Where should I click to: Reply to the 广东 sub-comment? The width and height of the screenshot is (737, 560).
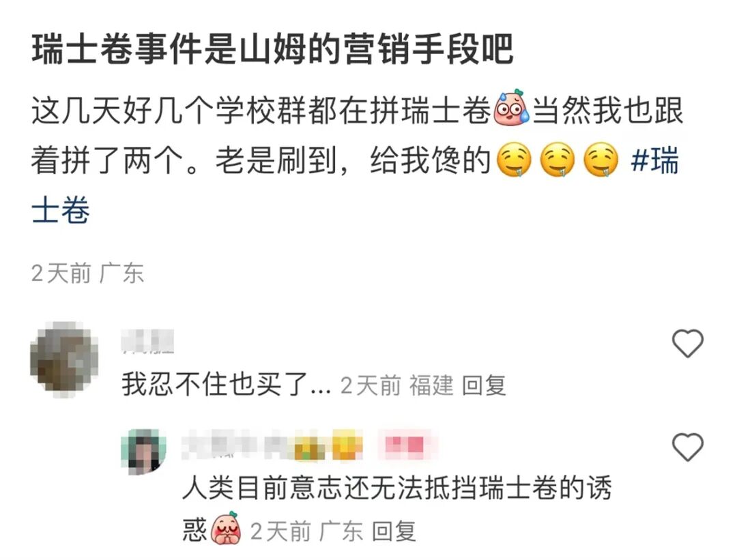point(394,532)
